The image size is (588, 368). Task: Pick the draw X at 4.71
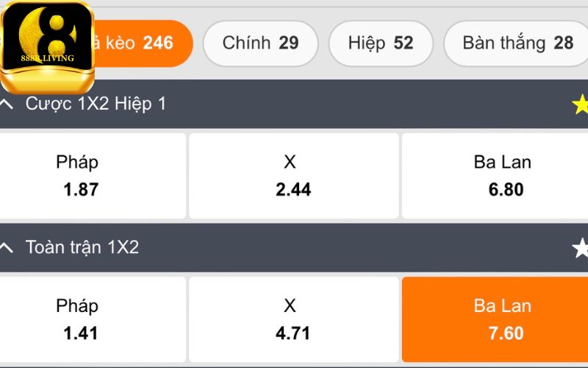(294, 319)
